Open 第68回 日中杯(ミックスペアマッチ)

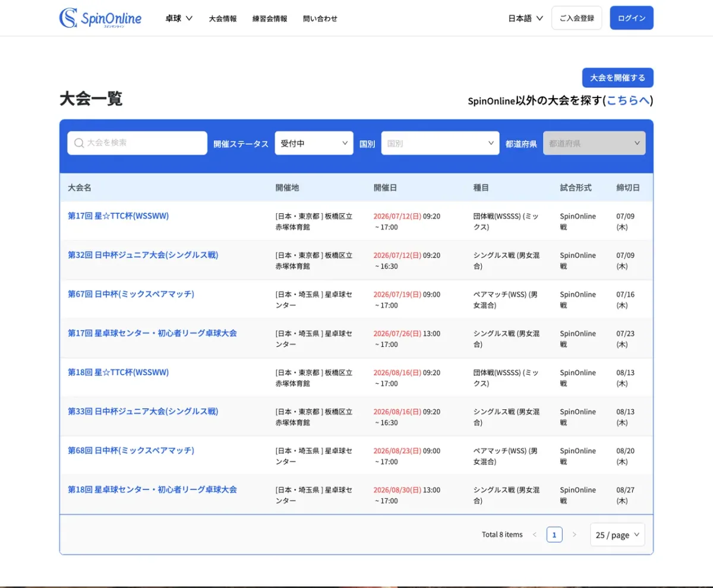coord(131,451)
